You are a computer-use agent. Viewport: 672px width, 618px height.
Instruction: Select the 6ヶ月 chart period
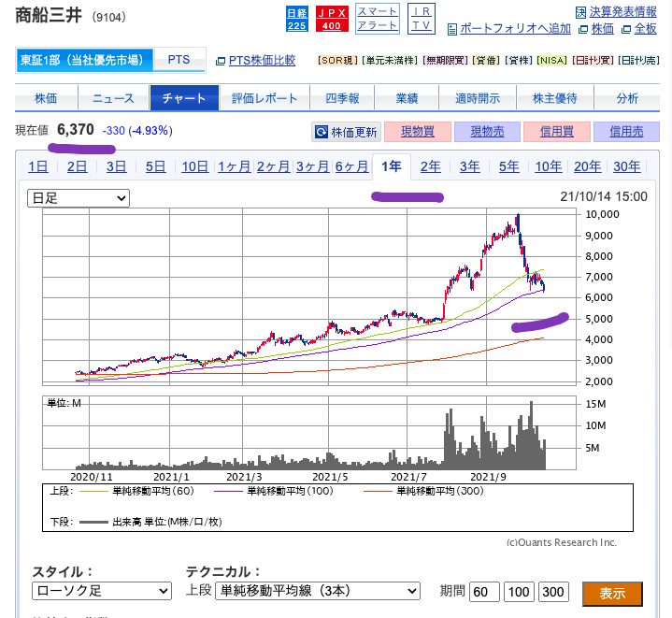[x=351, y=166]
